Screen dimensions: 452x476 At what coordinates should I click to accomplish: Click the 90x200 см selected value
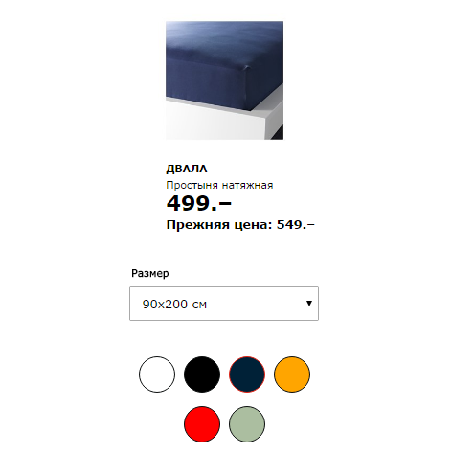pos(174,305)
